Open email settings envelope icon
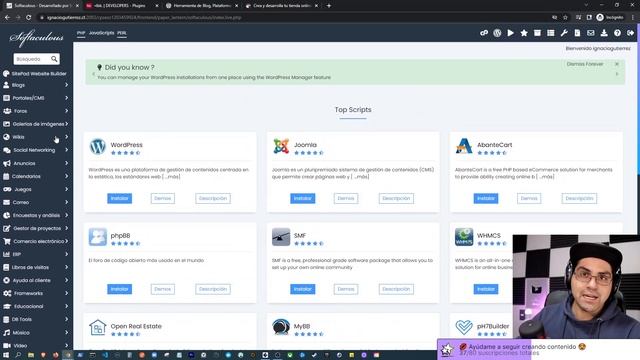The image size is (640, 360). click(x=591, y=33)
